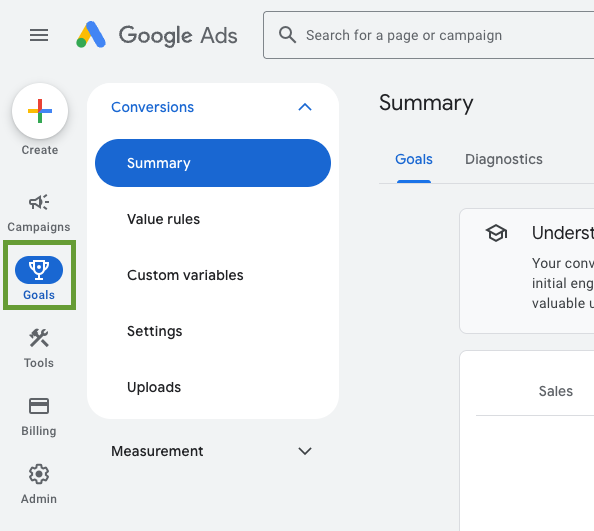Screen dimensions: 594x531
Task: Click the Summary page title
Action: click(426, 103)
